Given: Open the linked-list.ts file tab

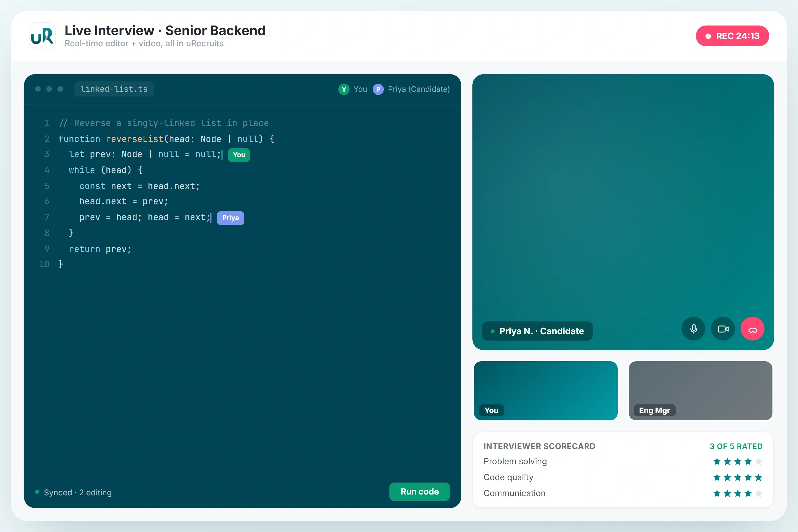Looking at the screenshot, I should pos(114,89).
